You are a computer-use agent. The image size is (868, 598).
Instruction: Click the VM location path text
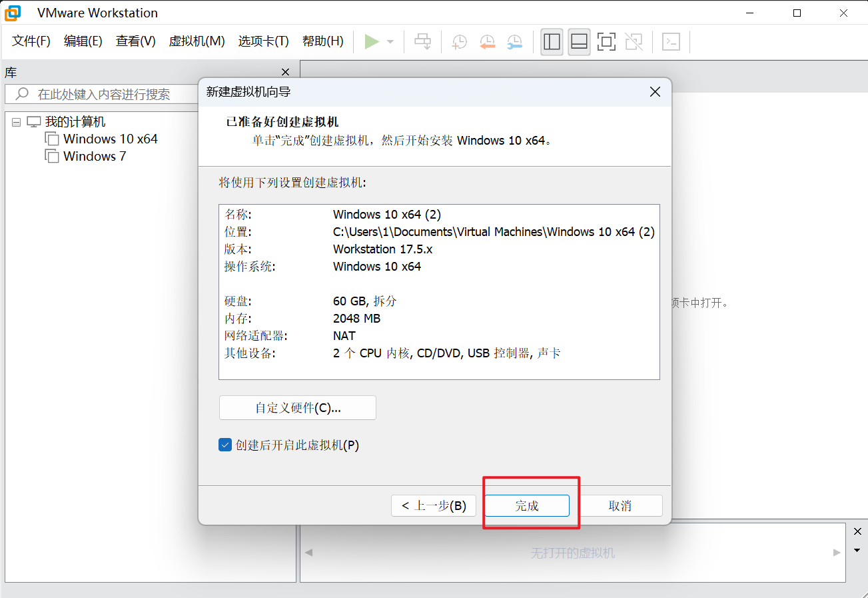tap(494, 231)
